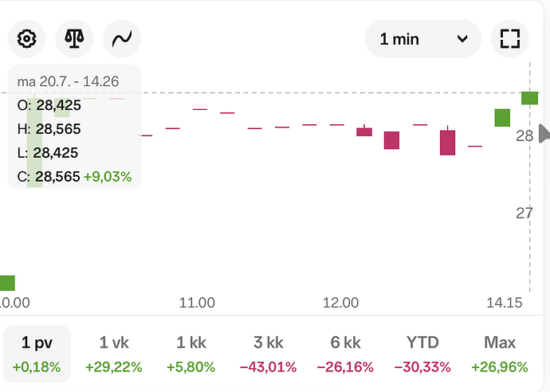Screen dimensions: 550x392
Task: Expand chart with fullscreen icon
Action: coord(510,38)
